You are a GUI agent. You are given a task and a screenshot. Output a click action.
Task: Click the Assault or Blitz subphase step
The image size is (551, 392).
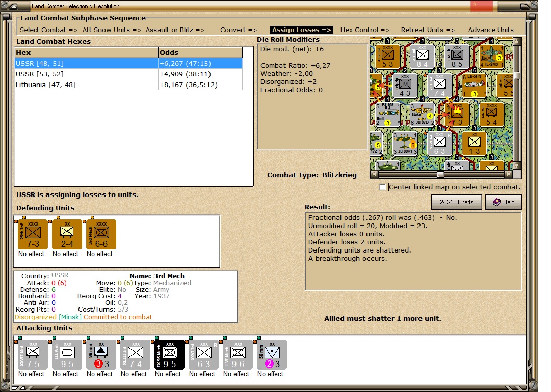click(x=175, y=30)
